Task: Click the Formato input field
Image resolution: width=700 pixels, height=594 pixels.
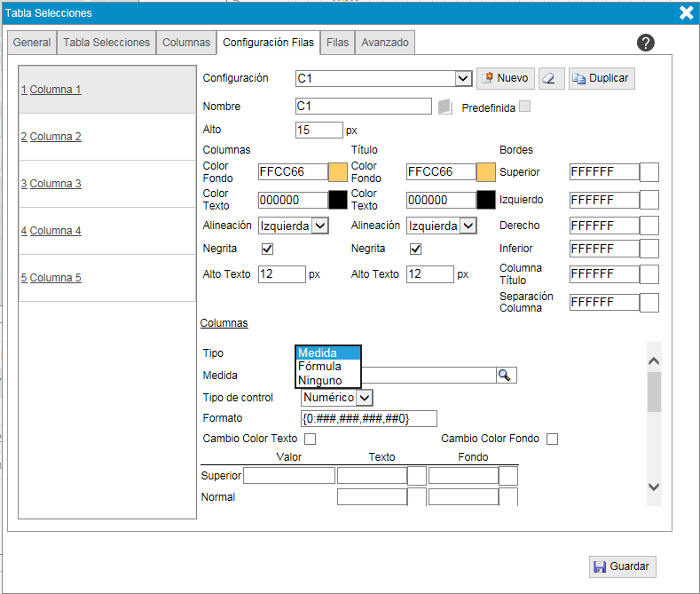Action: (368, 418)
